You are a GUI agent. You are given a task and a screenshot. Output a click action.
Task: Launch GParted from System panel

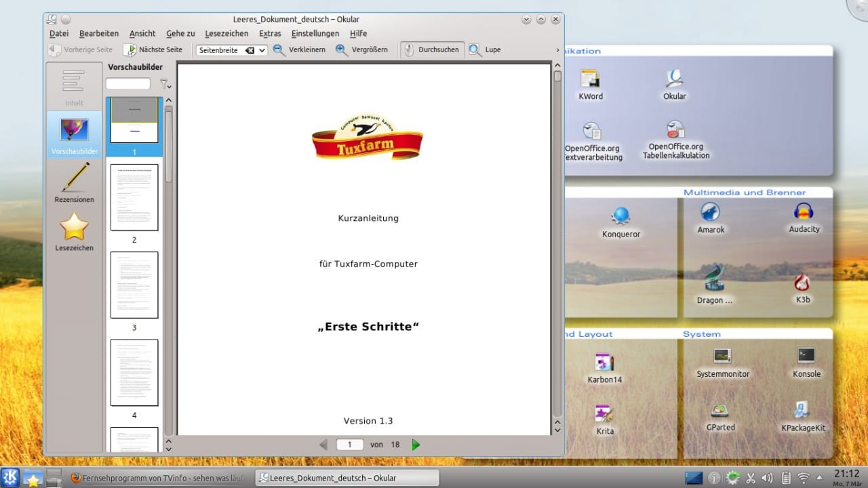pos(720,417)
